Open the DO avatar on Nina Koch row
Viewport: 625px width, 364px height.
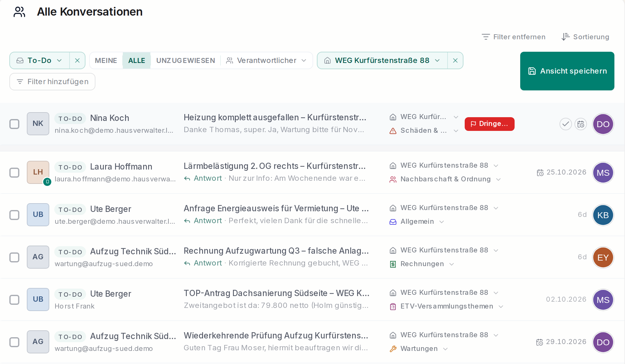pos(603,124)
